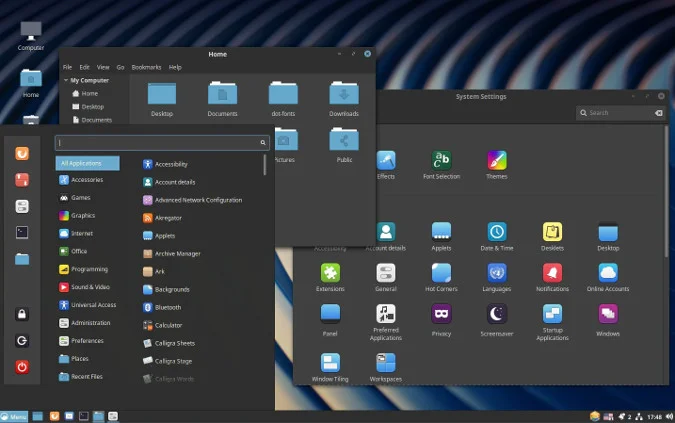This screenshot has width=675, height=423.
Task: Open the Extensions settings icon
Action: point(330,273)
